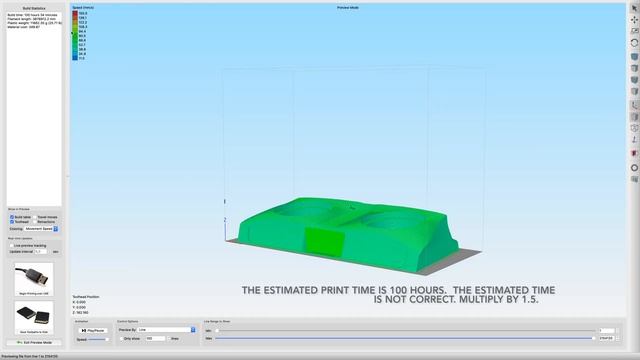Open the Coloring Movement Speed dropdown
640x360 pixels.
[x=41, y=229]
